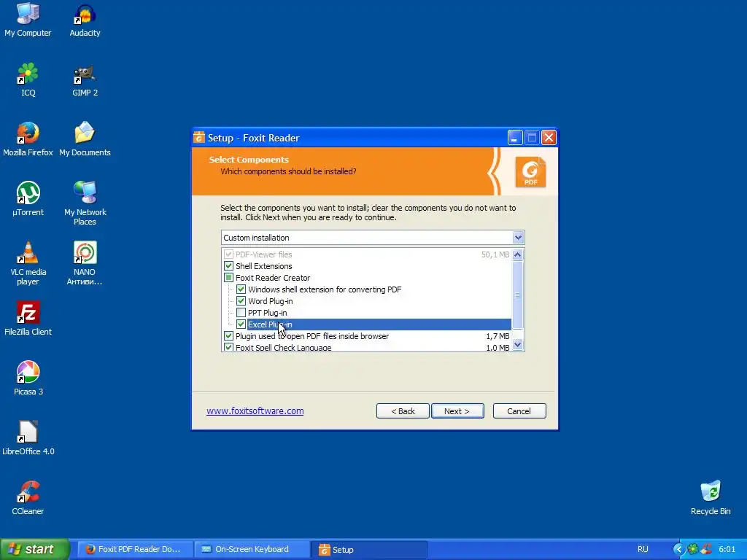Select the VLC media player icon
The height and width of the screenshot is (560, 747).
pyautogui.click(x=28, y=264)
